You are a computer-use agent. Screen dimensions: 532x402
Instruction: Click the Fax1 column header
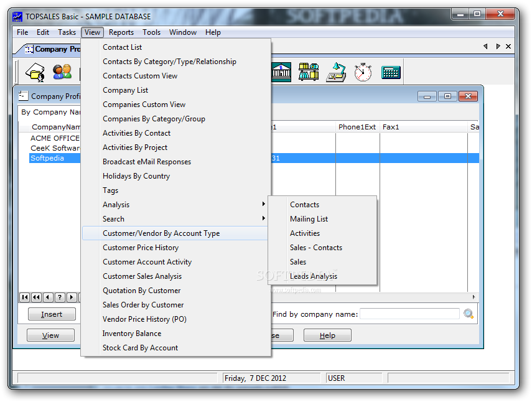coord(424,127)
